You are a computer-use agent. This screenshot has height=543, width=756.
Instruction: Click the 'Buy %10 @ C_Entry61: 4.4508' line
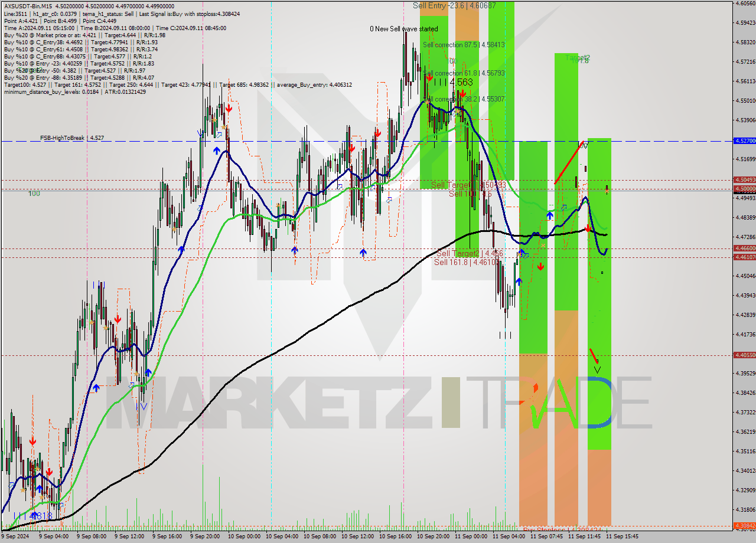[80, 49]
